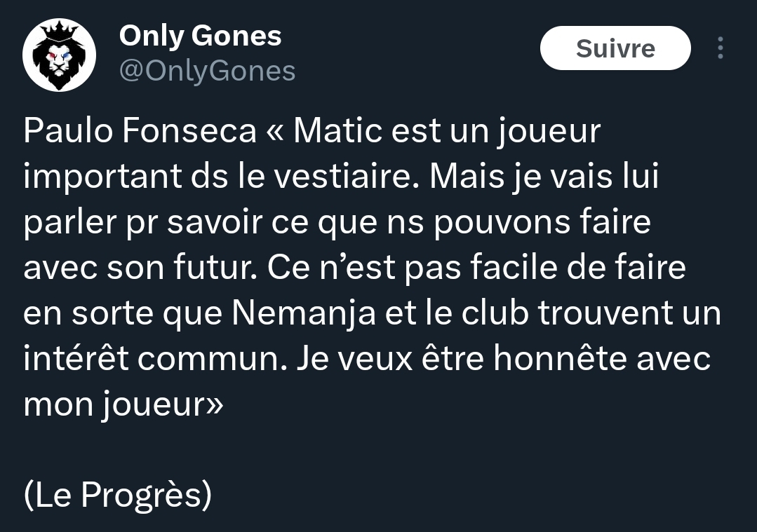
Task: Click the crown on the lion logo
Action: click(x=59, y=31)
